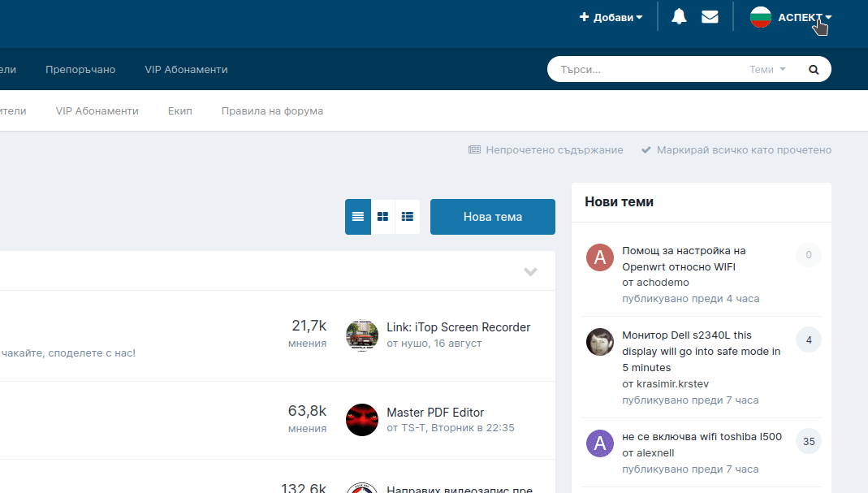Click публикувано преди 4 часа timestamp
868x493 pixels.
point(690,299)
